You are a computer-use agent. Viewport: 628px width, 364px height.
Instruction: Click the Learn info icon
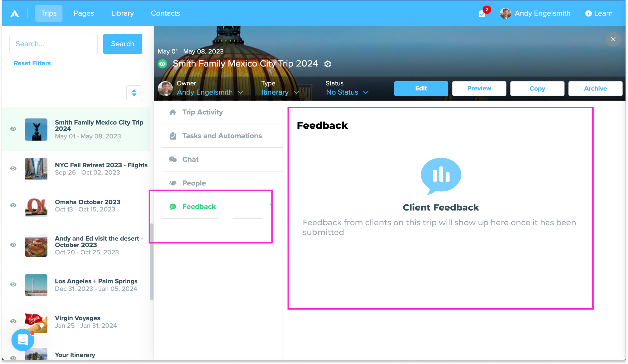tap(588, 13)
